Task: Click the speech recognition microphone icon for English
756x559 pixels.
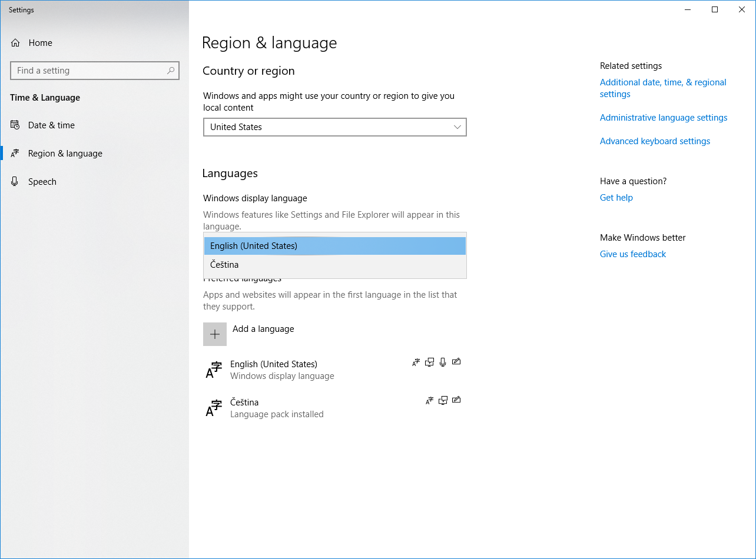Action: coord(443,362)
